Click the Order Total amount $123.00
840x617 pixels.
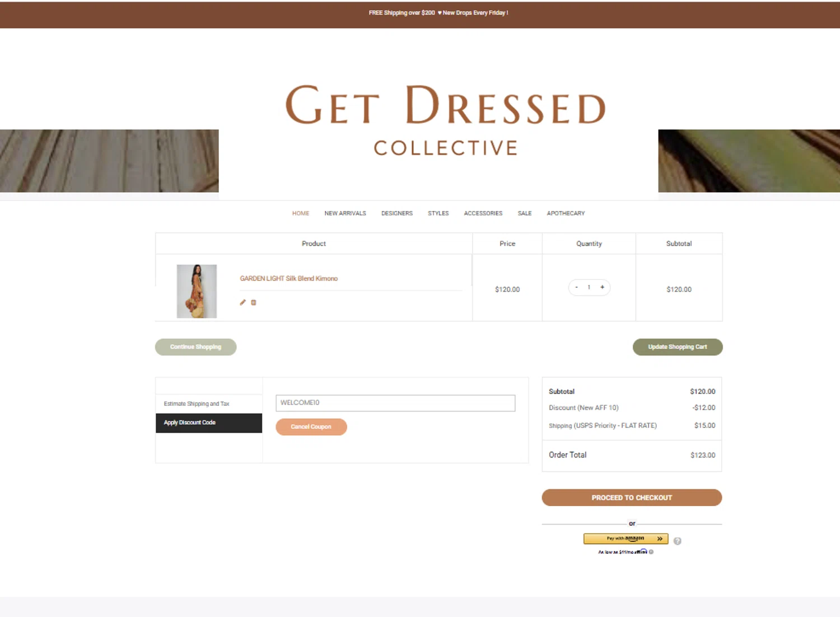coord(703,455)
